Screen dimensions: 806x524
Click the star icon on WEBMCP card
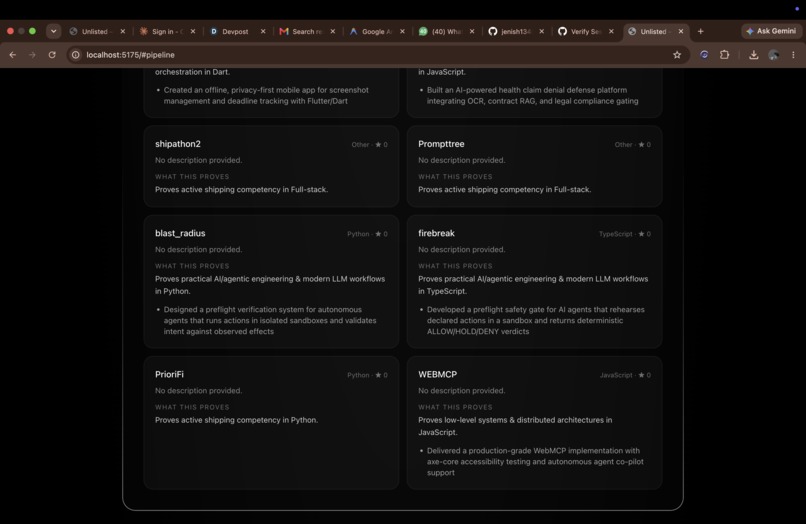[641, 375]
